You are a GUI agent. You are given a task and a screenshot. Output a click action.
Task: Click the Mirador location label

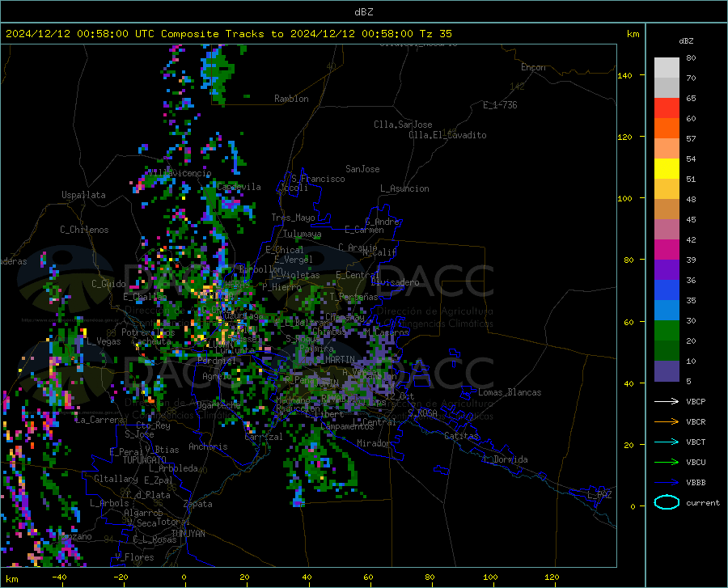coord(373,443)
